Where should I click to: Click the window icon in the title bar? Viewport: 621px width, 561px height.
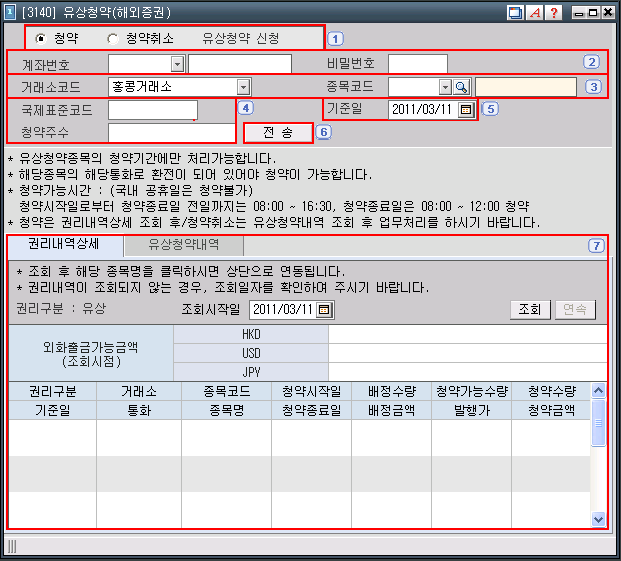(x=10, y=12)
